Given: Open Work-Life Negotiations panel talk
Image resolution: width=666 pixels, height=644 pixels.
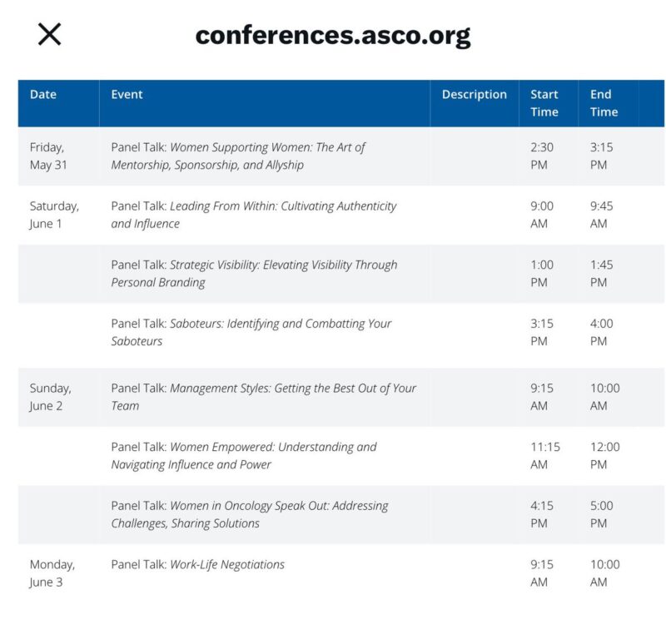Looking at the screenshot, I should point(197,564).
